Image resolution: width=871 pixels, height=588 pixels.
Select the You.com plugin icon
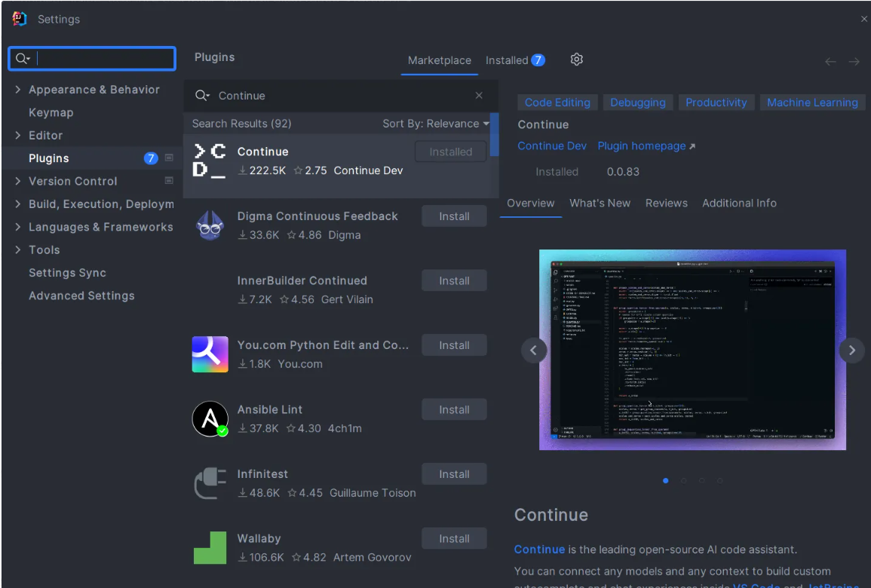pyautogui.click(x=210, y=354)
